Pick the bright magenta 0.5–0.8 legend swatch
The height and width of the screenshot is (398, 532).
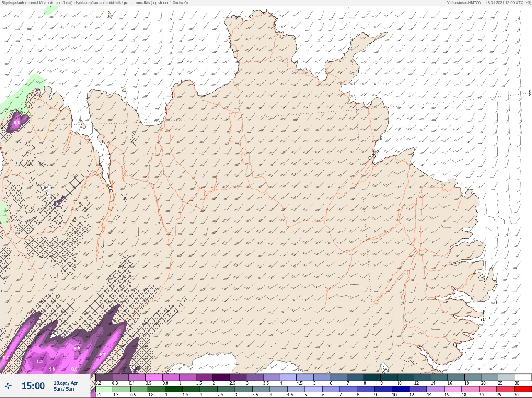[x=154, y=377]
